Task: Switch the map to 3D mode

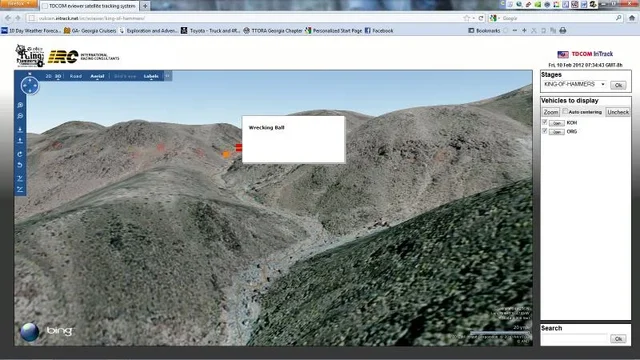Action: point(58,76)
